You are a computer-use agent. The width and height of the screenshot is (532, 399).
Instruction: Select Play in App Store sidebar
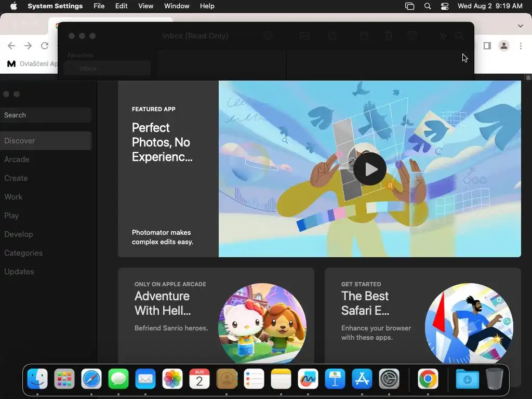(46, 215)
